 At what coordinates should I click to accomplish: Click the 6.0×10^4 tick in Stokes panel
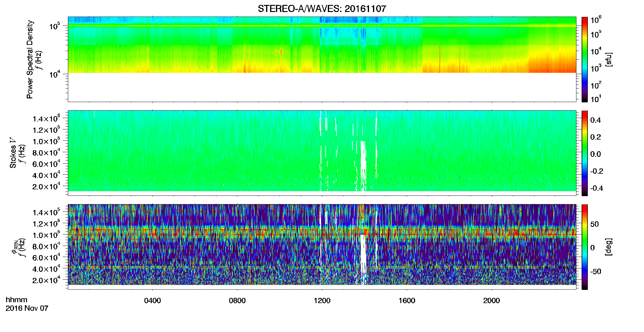(46, 164)
